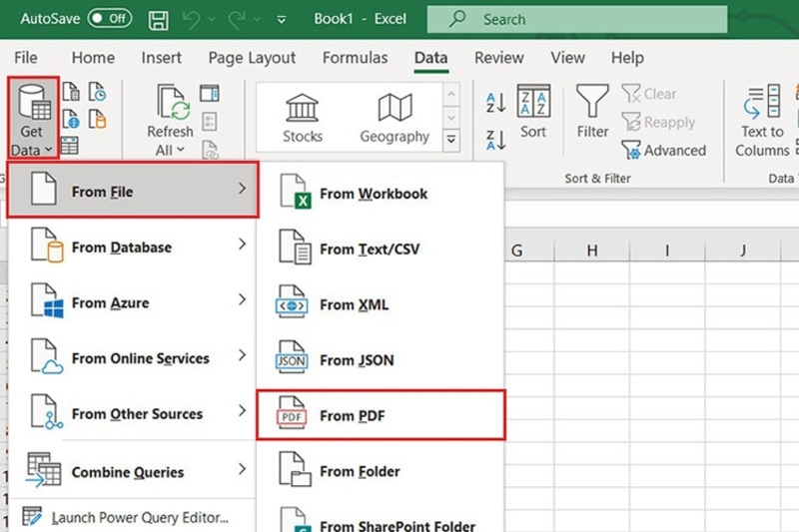
Task: Choose From JSON in submenu
Action: [x=381, y=359]
